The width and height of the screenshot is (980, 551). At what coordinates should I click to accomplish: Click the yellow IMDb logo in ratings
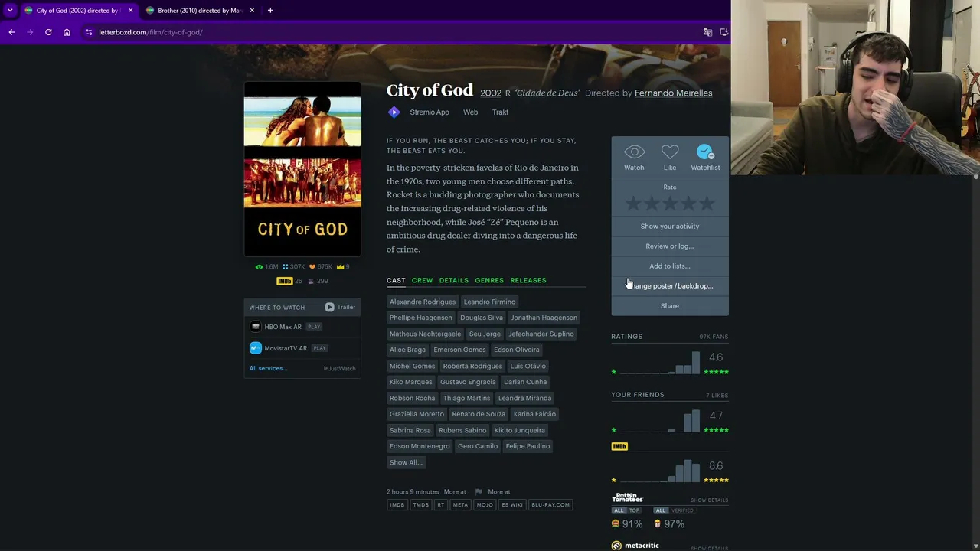pyautogui.click(x=619, y=446)
